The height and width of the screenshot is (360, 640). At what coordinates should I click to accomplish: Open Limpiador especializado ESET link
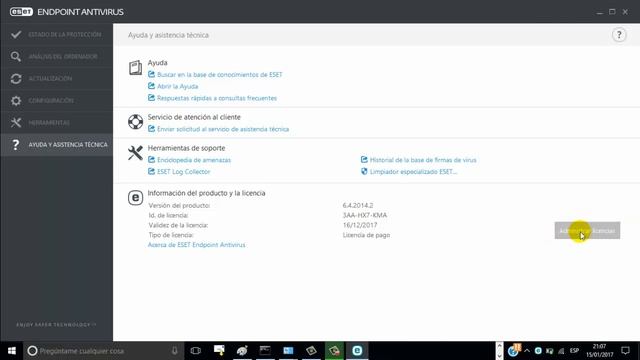click(x=413, y=172)
